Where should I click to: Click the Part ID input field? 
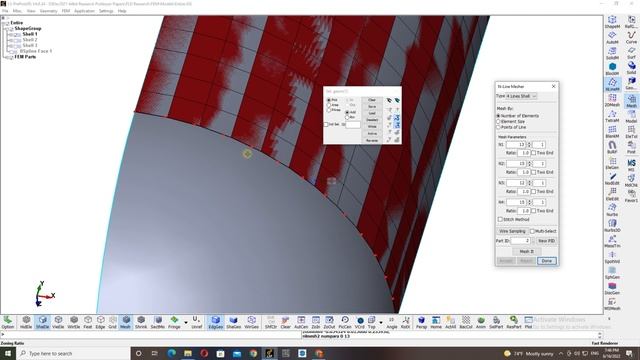pos(520,241)
